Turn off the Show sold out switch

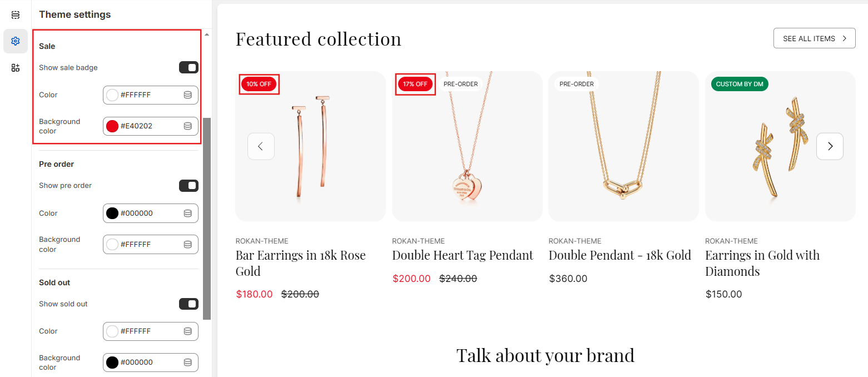[189, 304]
